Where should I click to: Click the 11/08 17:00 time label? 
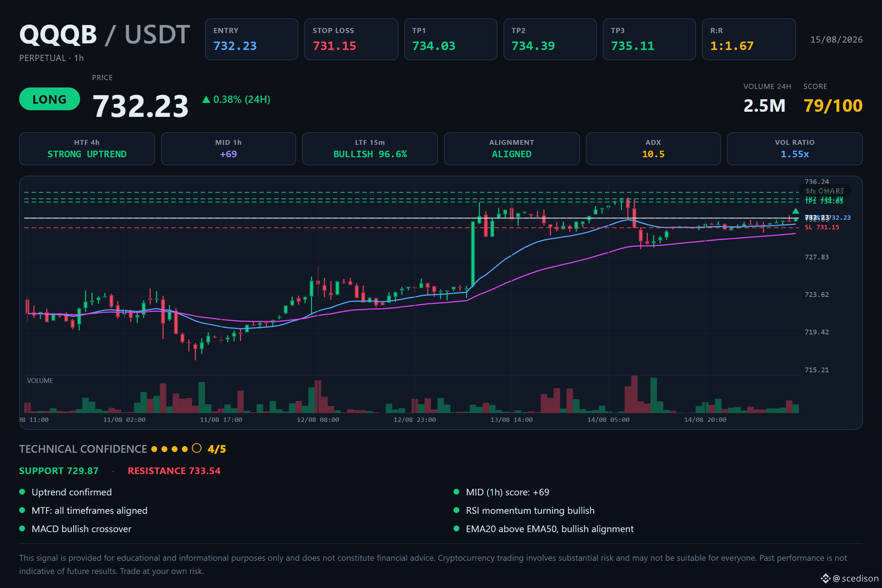pos(221,420)
